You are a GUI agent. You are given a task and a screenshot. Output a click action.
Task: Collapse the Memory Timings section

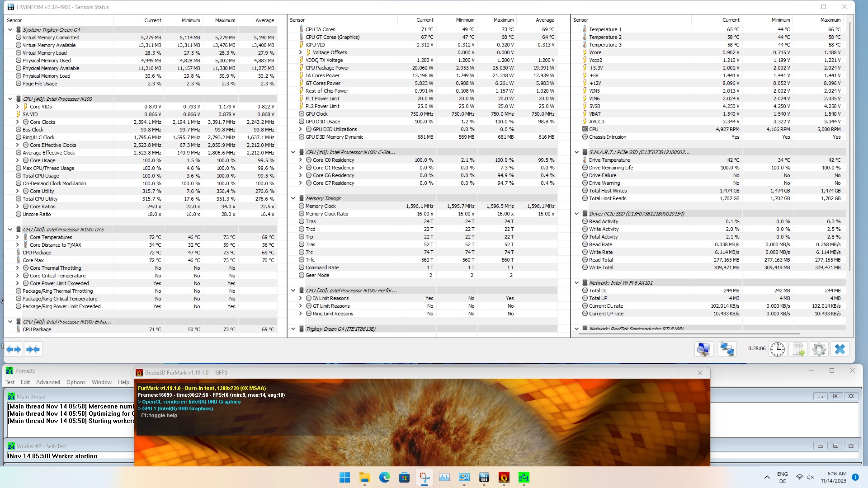tap(293, 198)
